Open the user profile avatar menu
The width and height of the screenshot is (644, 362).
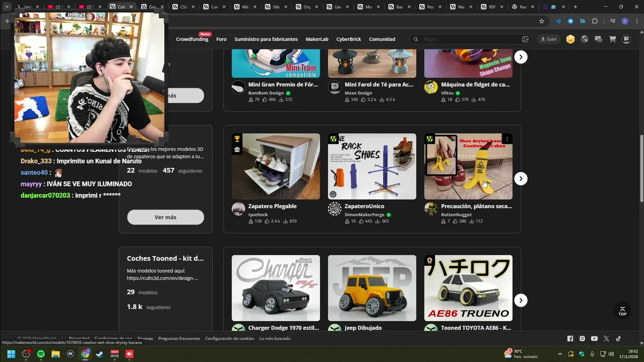(626, 39)
